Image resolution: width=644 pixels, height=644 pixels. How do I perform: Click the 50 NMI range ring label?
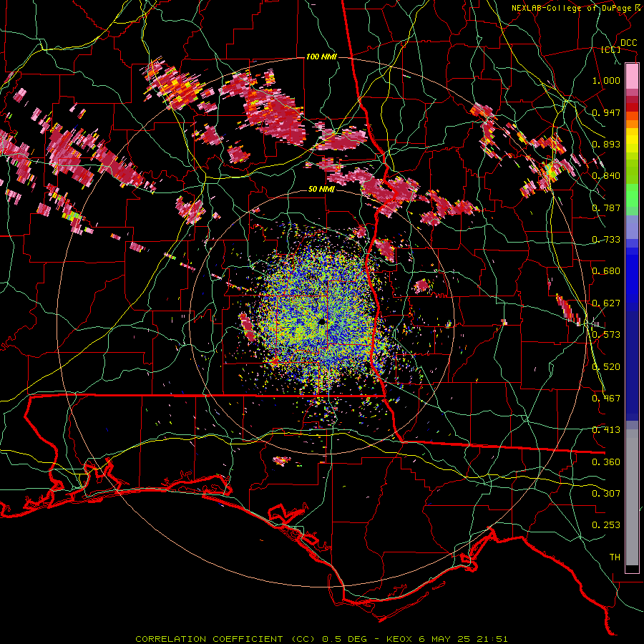point(321,189)
